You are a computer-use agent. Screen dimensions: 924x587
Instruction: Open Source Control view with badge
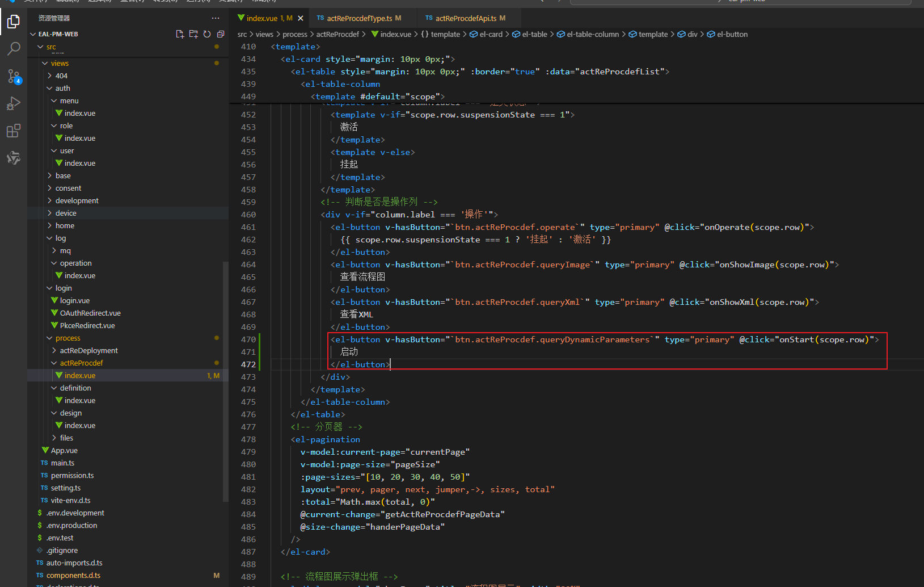(x=14, y=76)
